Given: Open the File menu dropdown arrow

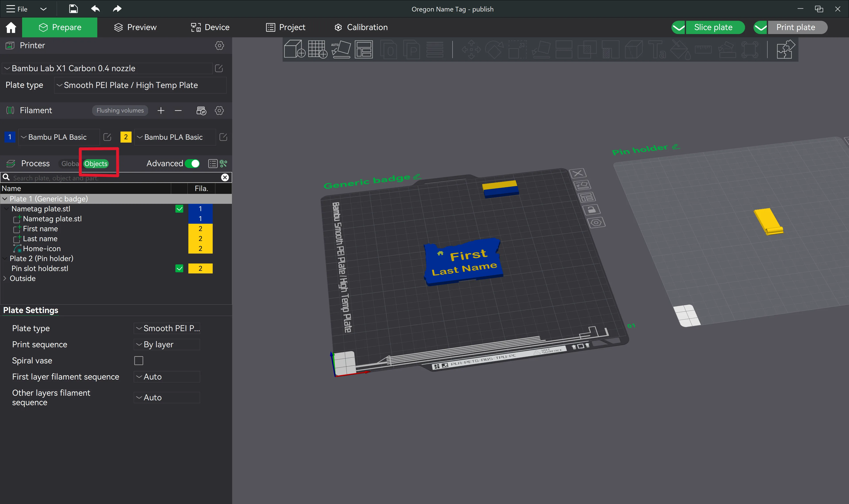Looking at the screenshot, I should coord(43,9).
